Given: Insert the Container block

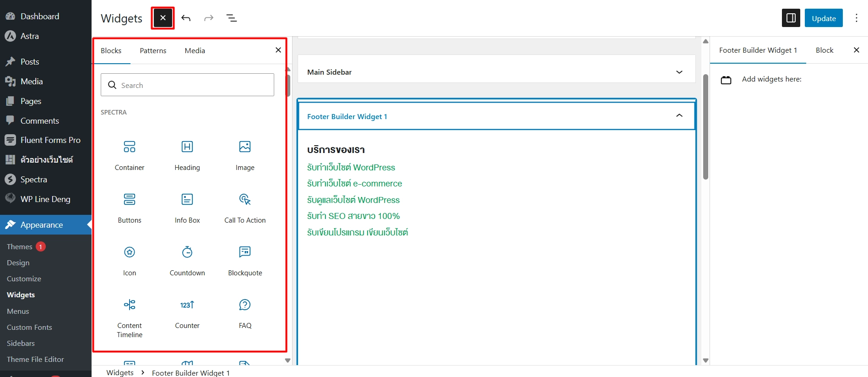Looking at the screenshot, I should click(130, 156).
